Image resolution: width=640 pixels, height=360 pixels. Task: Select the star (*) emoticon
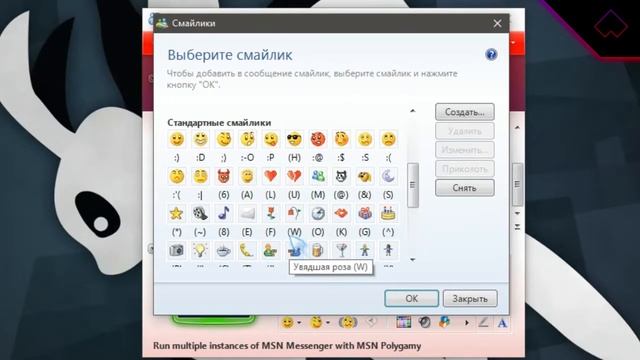coord(177,213)
